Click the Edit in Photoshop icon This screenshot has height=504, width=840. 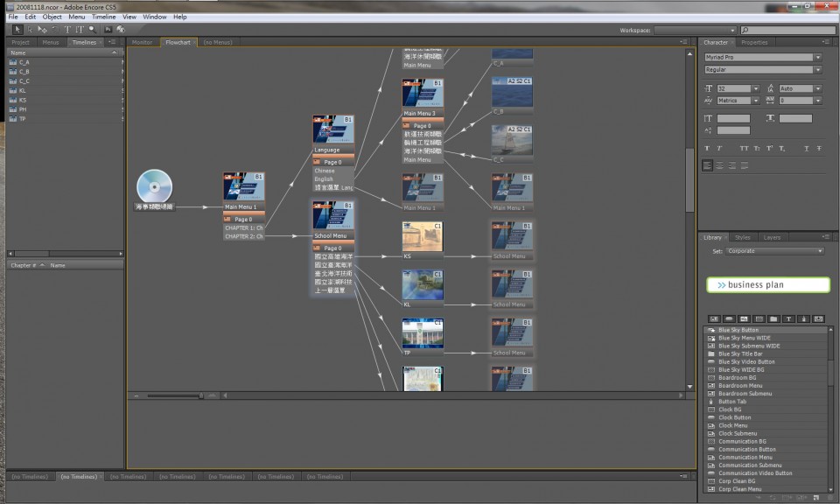pos(108,29)
